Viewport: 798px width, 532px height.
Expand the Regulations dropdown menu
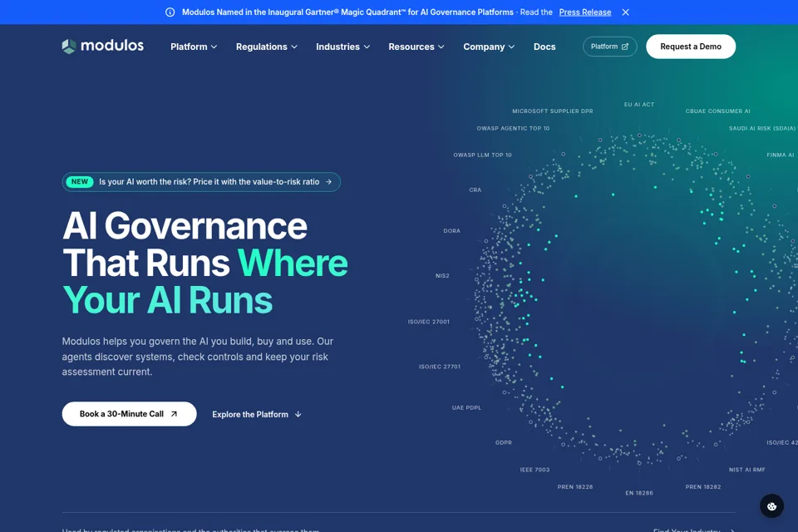(x=267, y=47)
